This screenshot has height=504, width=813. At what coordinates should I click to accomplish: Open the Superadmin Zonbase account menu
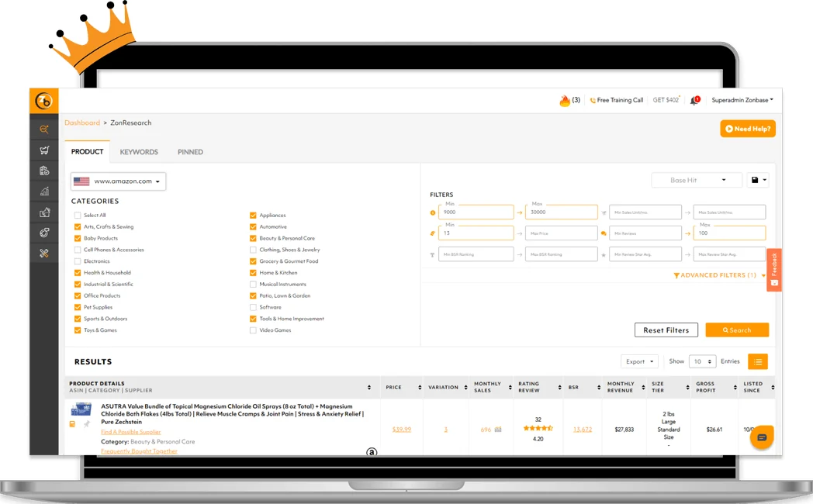click(x=742, y=100)
